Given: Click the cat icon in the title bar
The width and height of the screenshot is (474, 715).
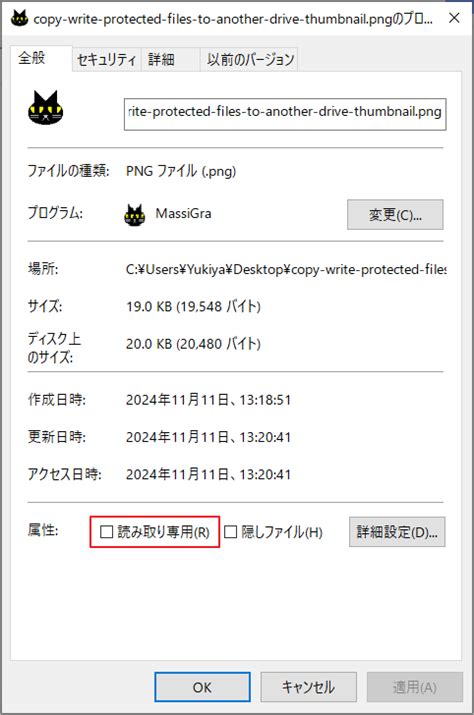Looking at the screenshot, I should tap(19, 19).
